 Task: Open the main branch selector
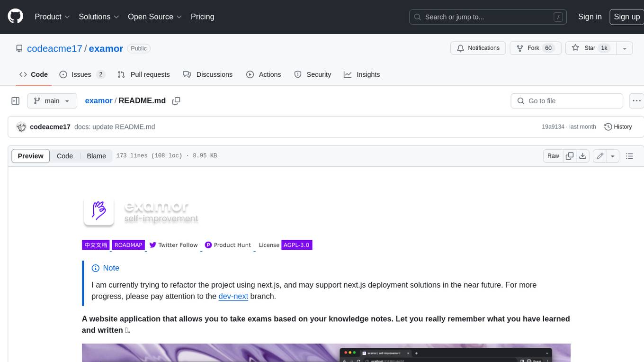[x=52, y=101]
